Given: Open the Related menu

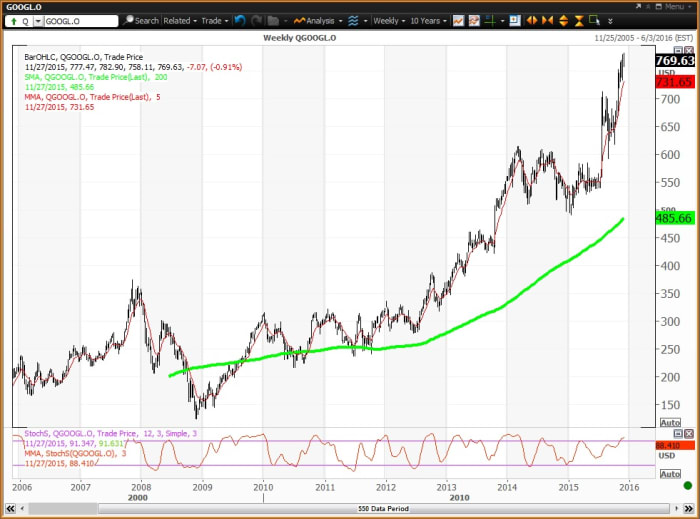Looking at the screenshot, I should coord(180,21).
